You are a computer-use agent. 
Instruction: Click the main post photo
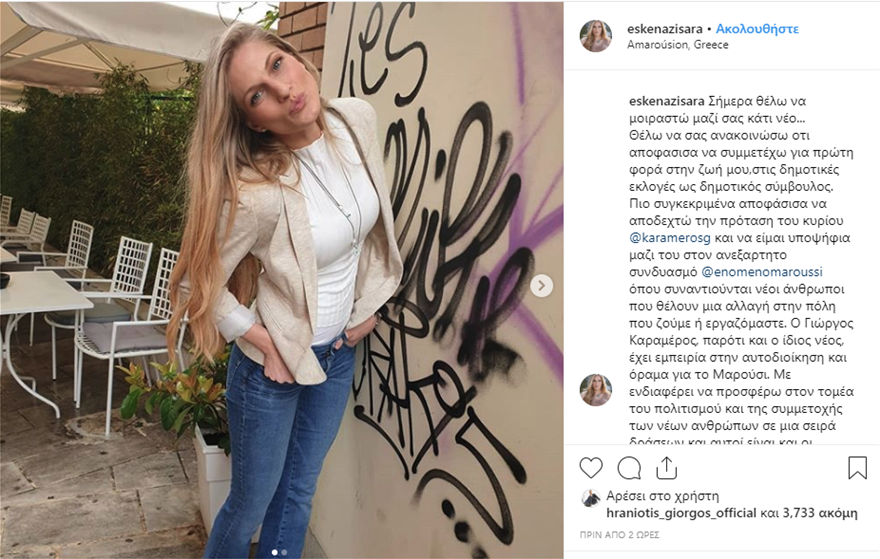282,280
